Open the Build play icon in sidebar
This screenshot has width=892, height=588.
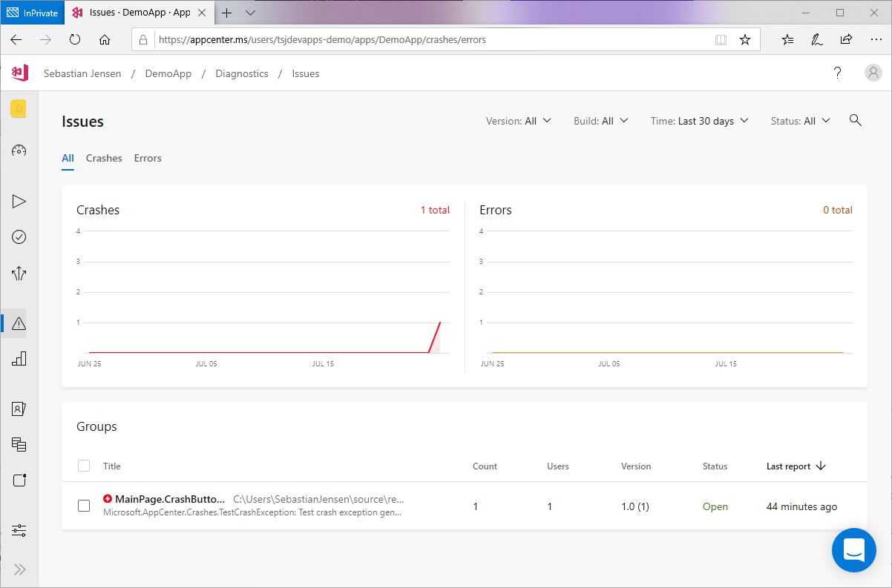pyautogui.click(x=19, y=201)
